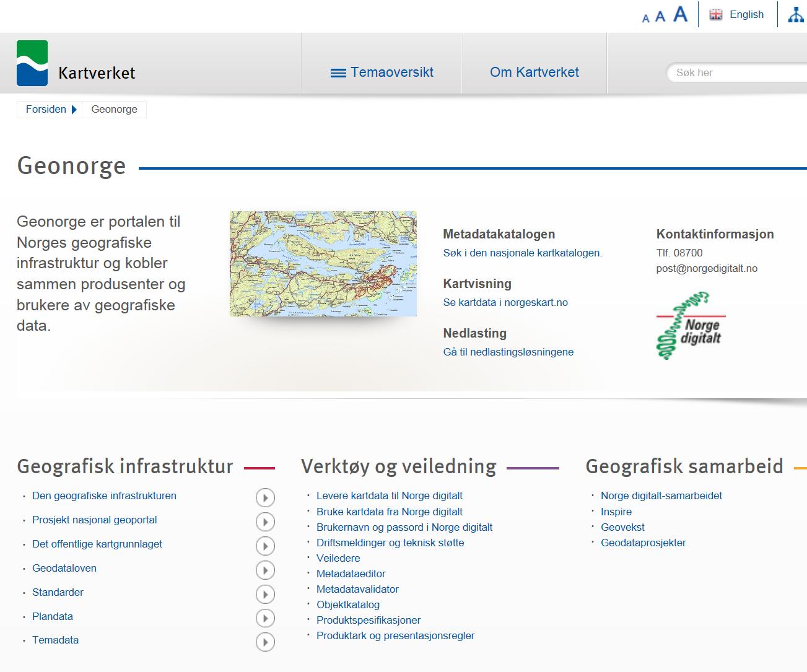Open the Geodataprosjekter link

click(643, 543)
